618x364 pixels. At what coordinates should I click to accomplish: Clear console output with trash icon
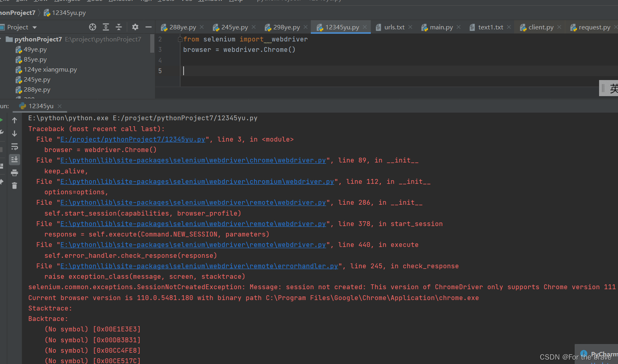coord(14,186)
